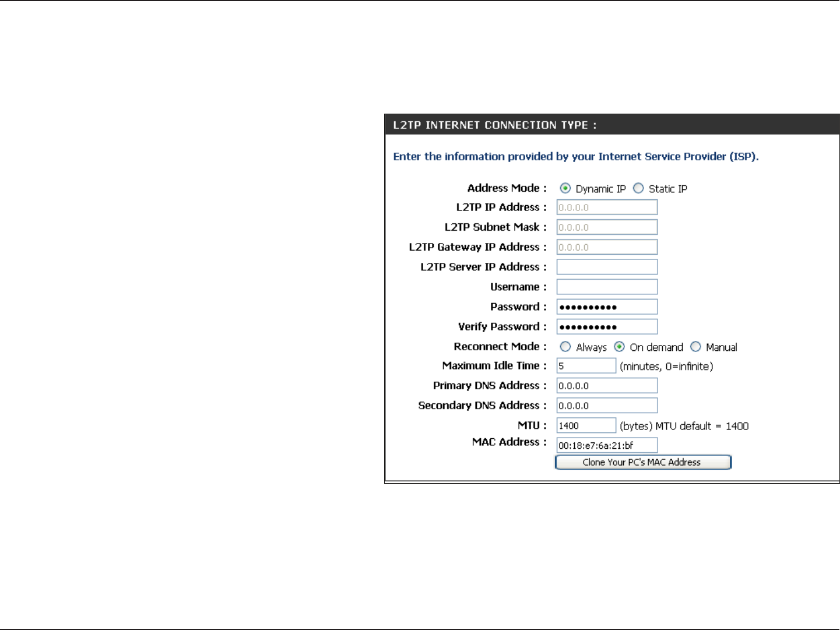The width and height of the screenshot is (840, 630).
Task: Click the L2TP IP Address field
Action: (607, 207)
